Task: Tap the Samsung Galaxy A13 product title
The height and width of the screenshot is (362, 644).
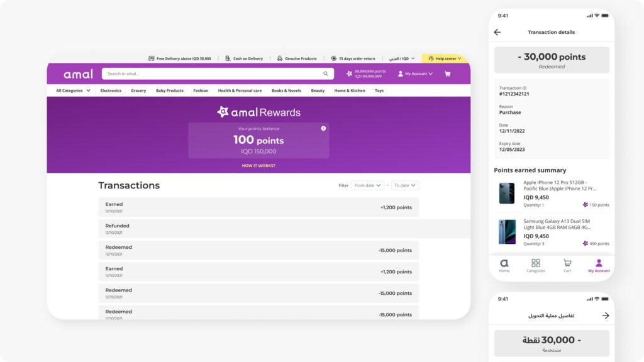Action: [557, 224]
